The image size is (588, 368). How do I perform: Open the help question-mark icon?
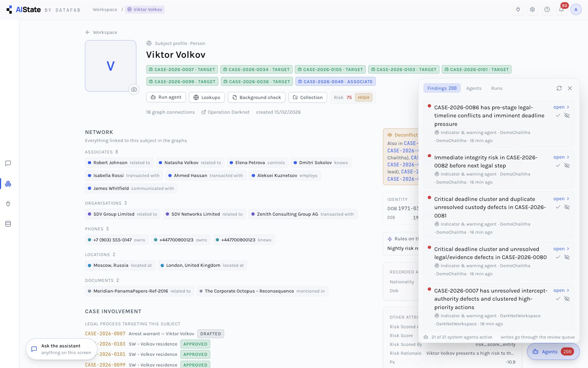point(547,10)
